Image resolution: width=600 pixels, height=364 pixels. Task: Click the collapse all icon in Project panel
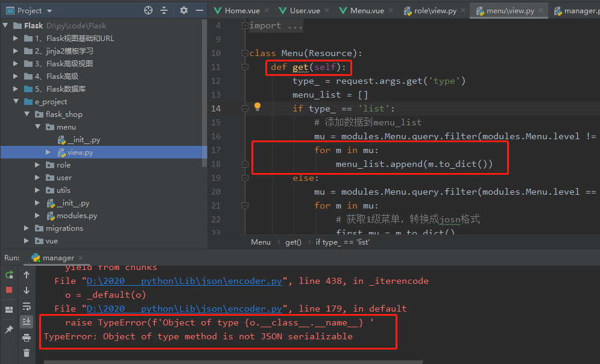(164, 10)
